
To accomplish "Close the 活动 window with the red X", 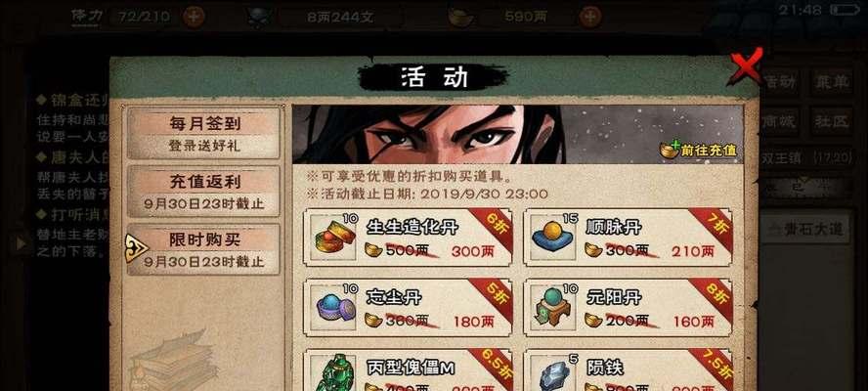I will [x=746, y=65].
